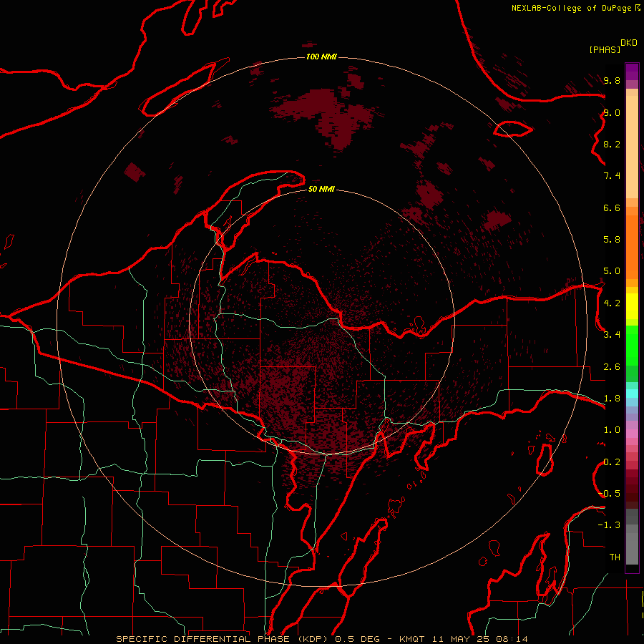The image size is (644, 644).
Task: Click the 3.4 scale value
Action: coord(612,335)
